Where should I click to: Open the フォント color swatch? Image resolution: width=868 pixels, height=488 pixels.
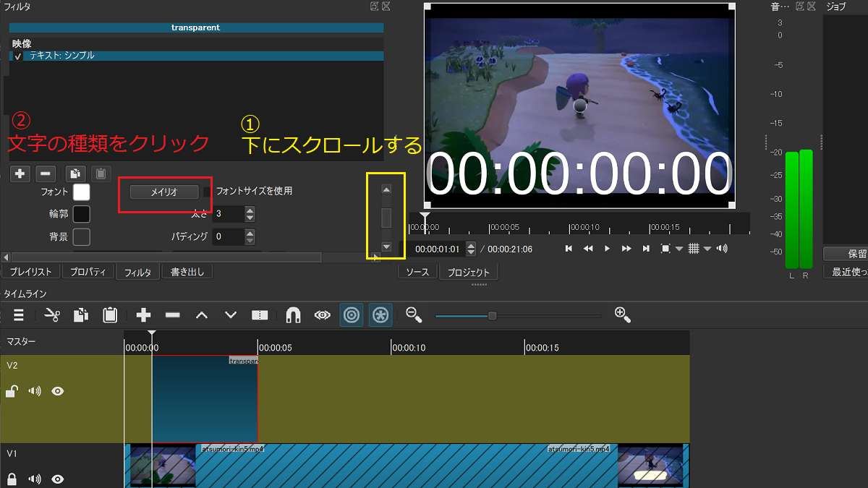click(81, 192)
